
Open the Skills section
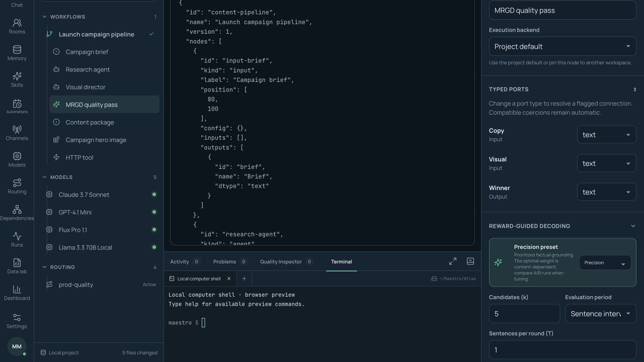17,79
